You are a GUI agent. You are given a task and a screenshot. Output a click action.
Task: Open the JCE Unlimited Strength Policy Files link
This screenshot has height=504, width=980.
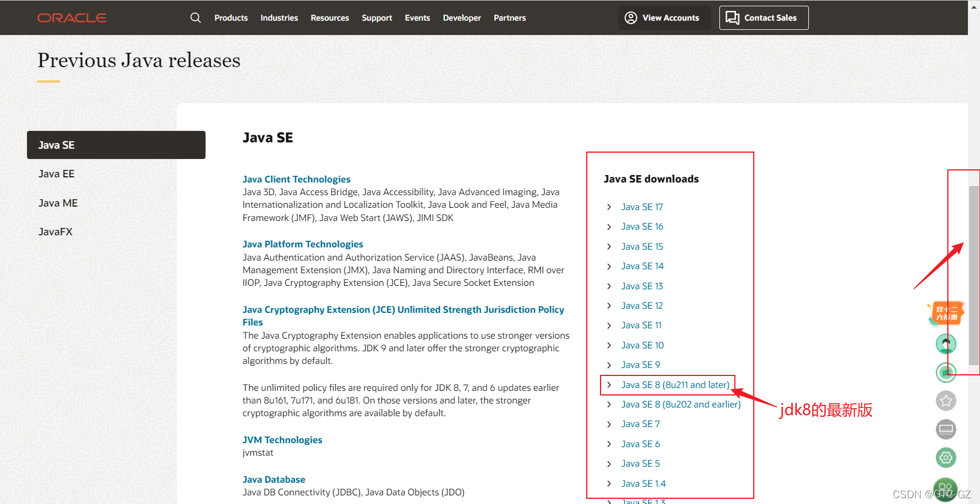tap(403, 316)
